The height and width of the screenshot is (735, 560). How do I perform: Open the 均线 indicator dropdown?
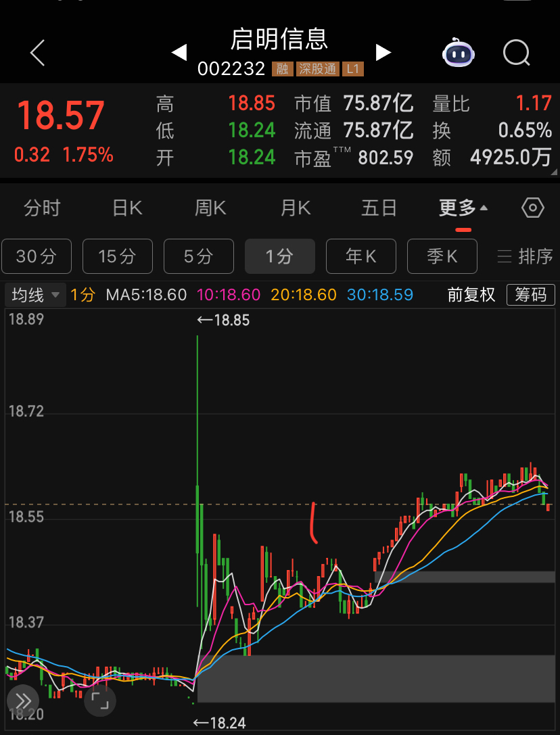[x=35, y=295]
